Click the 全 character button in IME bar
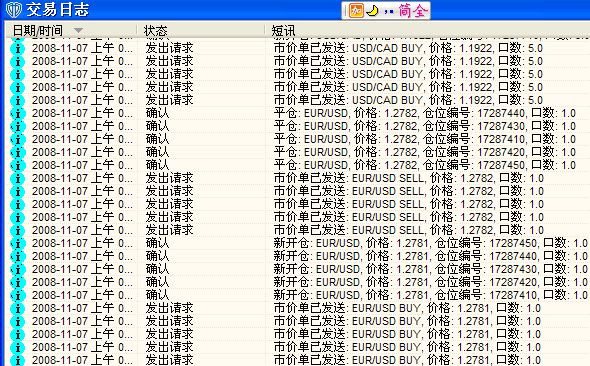 tap(420, 11)
